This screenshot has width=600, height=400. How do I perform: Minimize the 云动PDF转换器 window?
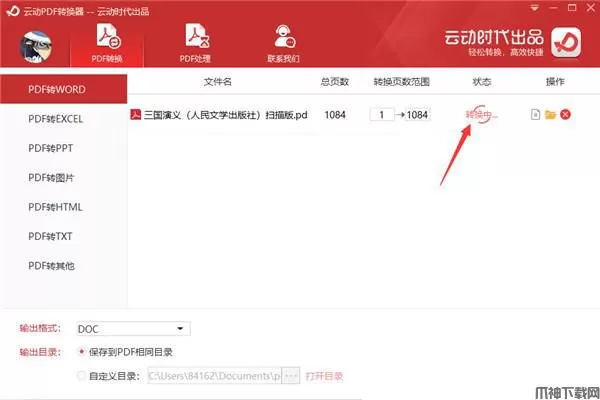(x=553, y=8)
